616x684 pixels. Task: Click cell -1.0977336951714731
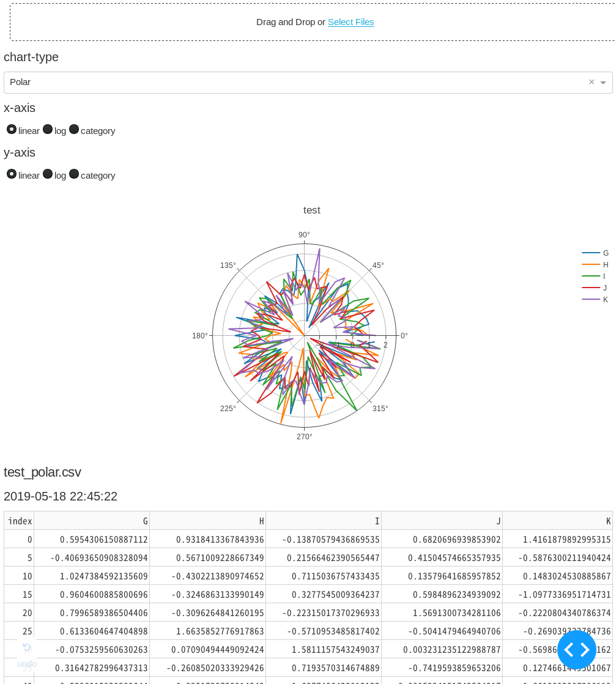point(557,594)
